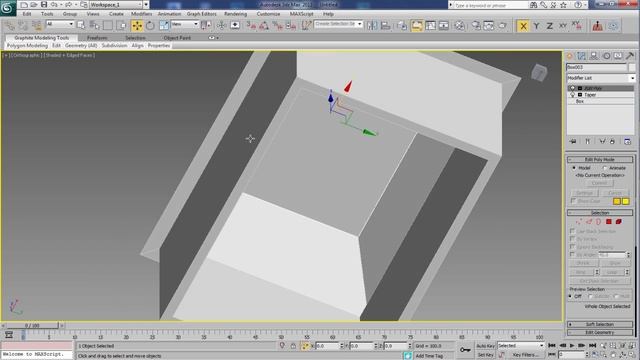Expand the Soft Selection rollout

600,324
